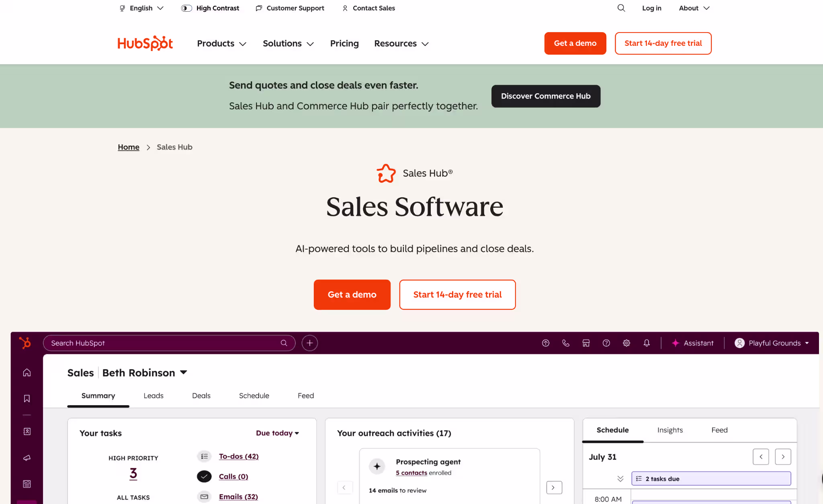Click Discover Commerce Hub
823x504 pixels.
click(x=546, y=96)
